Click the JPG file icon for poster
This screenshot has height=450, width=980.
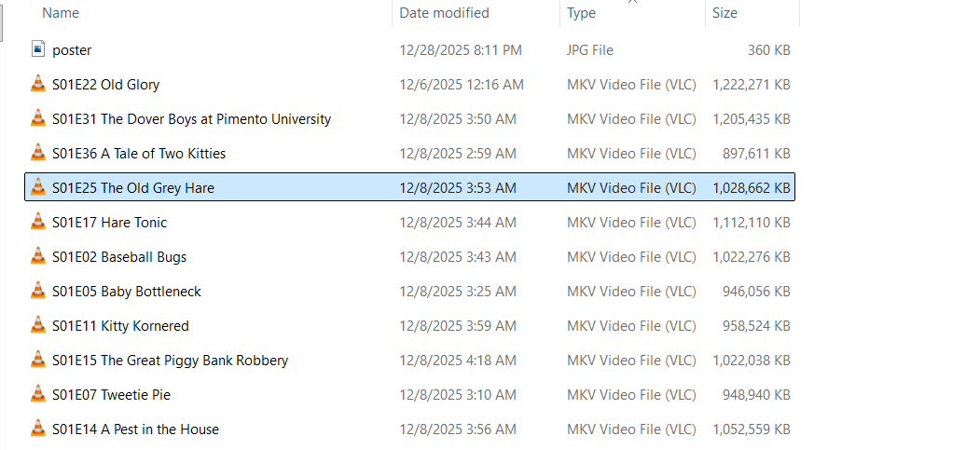(x=37, y=50)
